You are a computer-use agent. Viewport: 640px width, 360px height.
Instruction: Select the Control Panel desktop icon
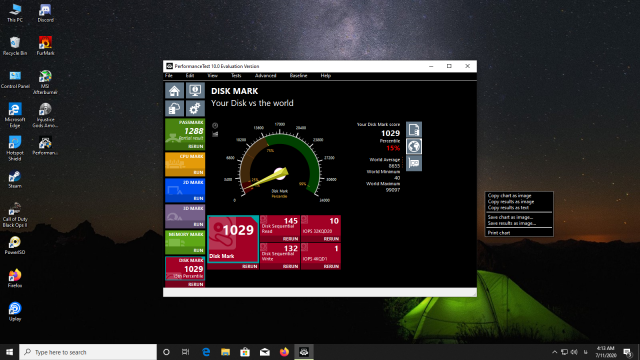[x=15, y=79]
